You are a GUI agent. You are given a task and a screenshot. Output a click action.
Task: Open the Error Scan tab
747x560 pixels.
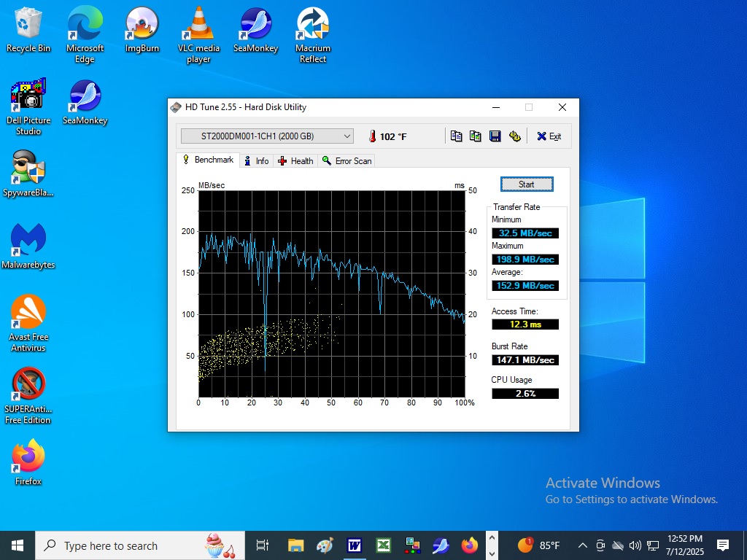click(347, 161)
